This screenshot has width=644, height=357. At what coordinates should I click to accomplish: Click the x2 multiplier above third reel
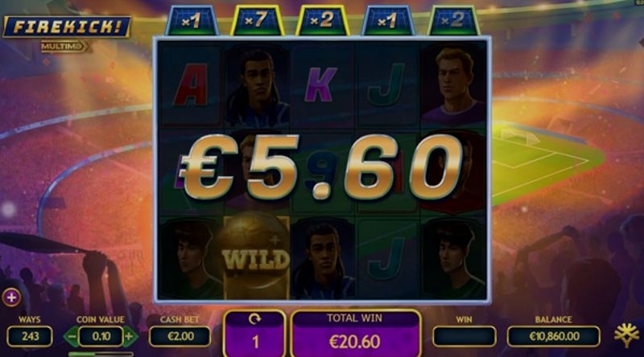pyautogui.click(x=323, y=21)
